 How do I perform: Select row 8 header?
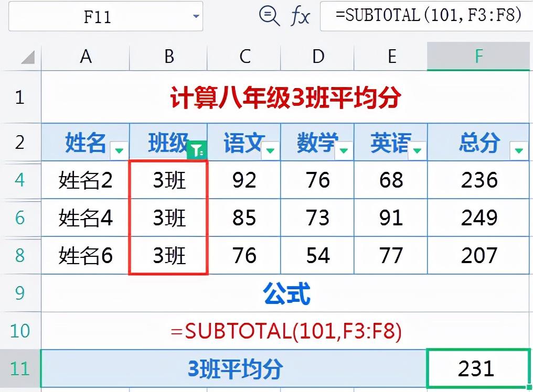[20, 255]
